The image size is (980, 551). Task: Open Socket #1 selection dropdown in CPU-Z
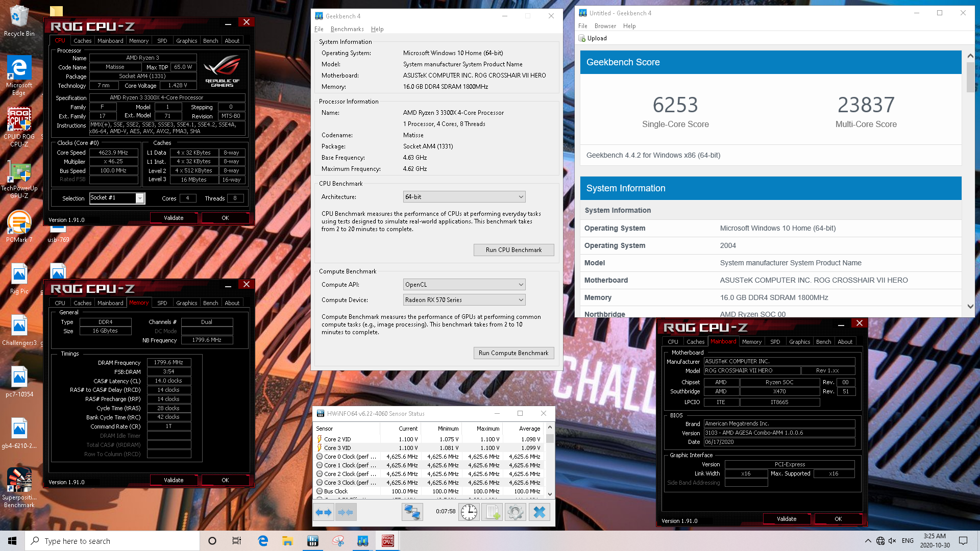coord(117,198)
